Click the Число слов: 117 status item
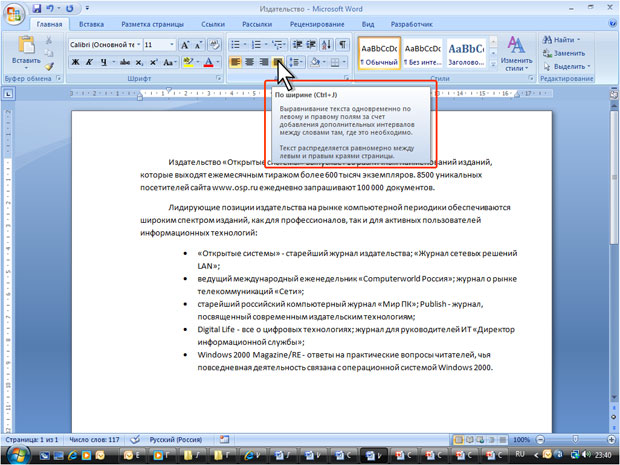Image resolution: width=620 pixels, height=465 pixels. 94,439
